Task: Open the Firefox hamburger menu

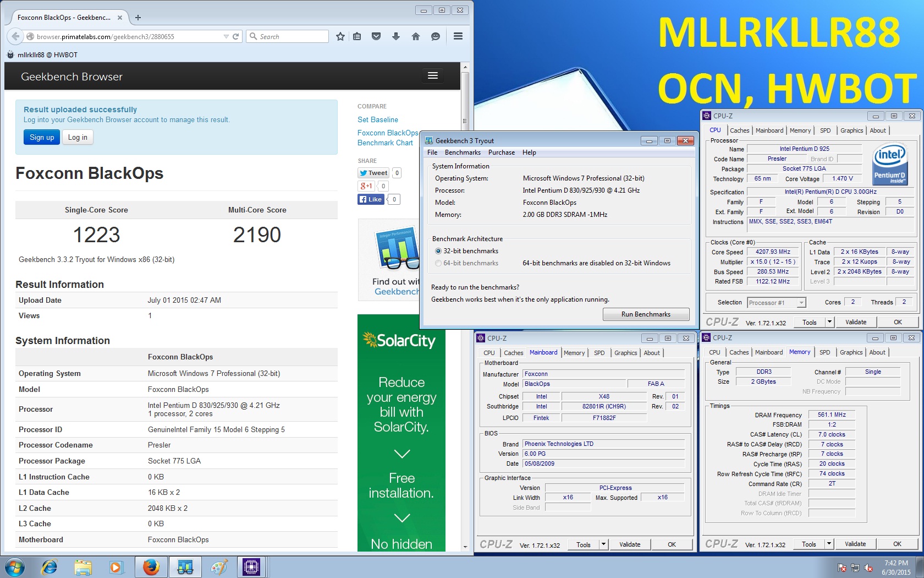Action: coord(458,36)
